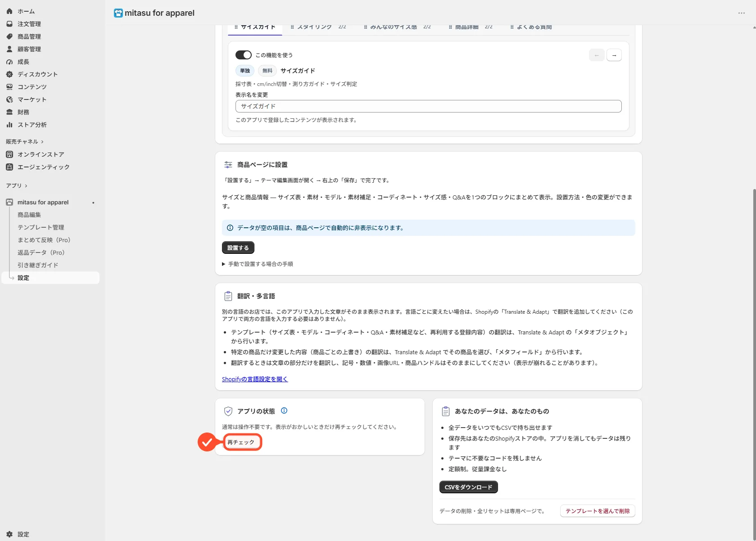The width and height of the screenshot is (756, 541).
Task: Click the bottom-left 設定 gear icon
Action: pos(9,534)
